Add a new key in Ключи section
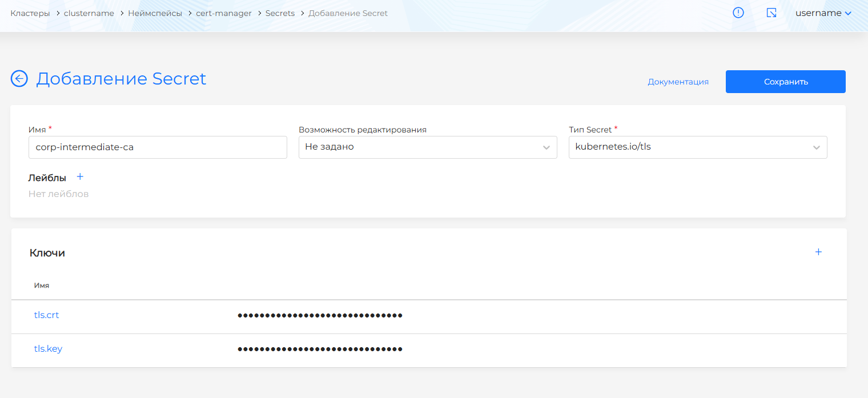868x398 pixels. point(818,252)
